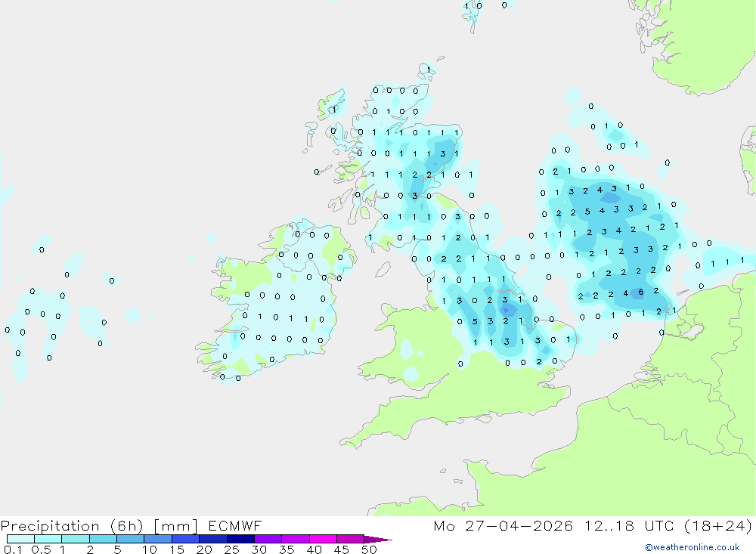Click the 15–20 mm blue legend swatch
The image size is (756, 554).
click(185, 539)
